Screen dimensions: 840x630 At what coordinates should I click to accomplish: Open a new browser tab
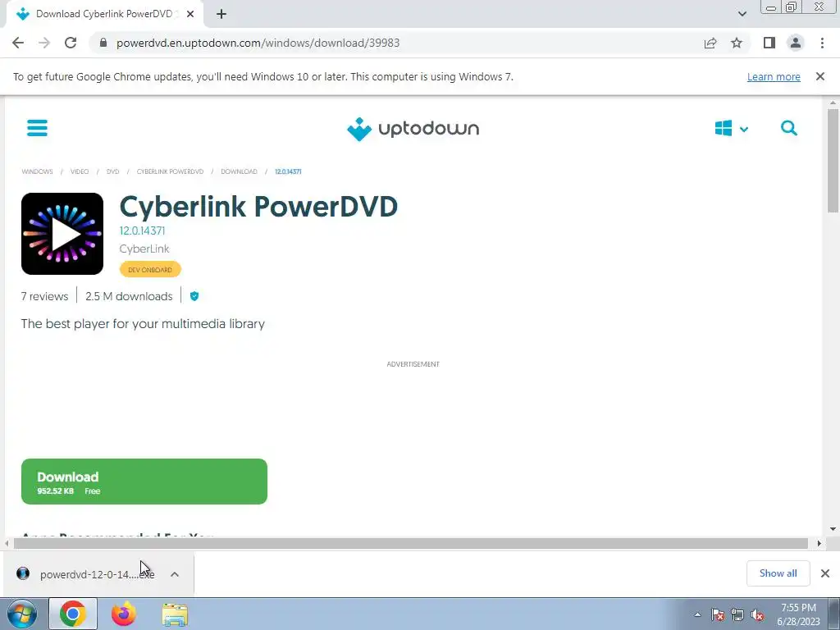221,14
